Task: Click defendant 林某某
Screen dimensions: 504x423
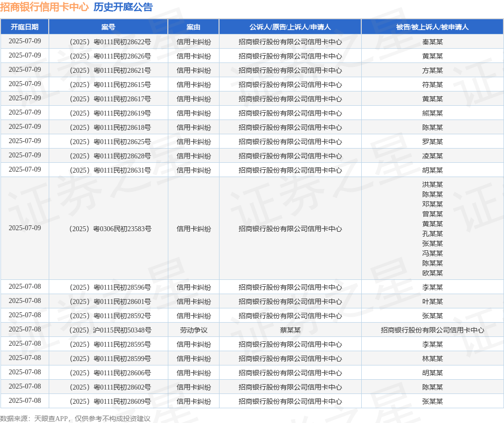Action: pos(432,359)
